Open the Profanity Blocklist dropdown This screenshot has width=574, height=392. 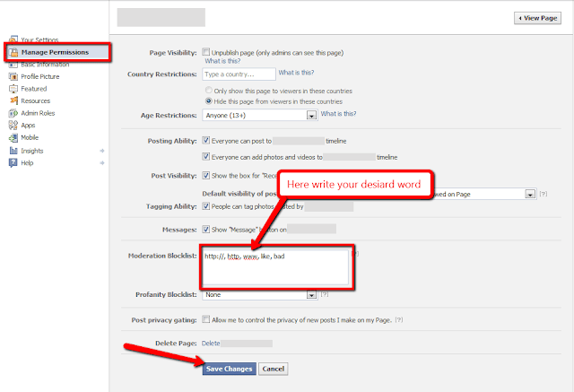[x=260, y=294]
